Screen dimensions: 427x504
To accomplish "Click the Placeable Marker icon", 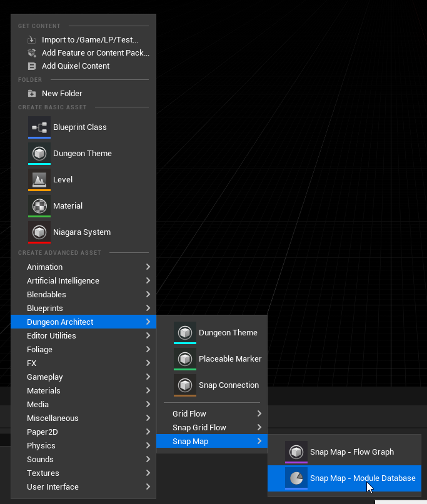I will coord(185,359).
